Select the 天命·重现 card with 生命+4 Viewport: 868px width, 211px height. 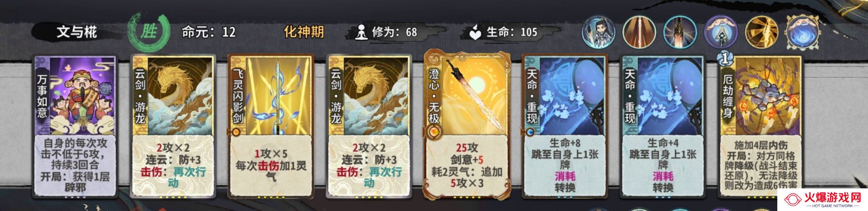[x=663, y=127]
